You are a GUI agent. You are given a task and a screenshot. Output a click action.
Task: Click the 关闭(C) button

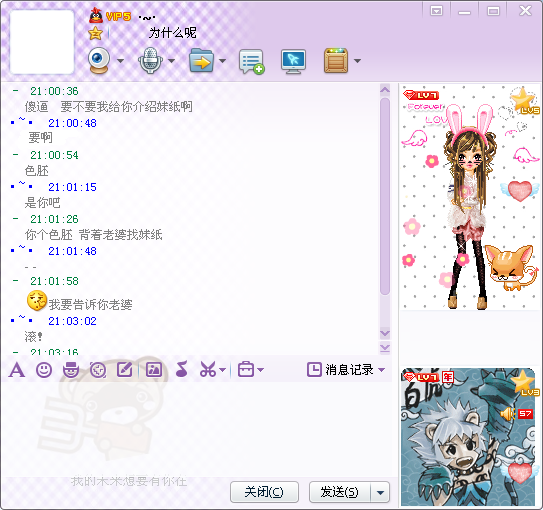tap(264, 492)
